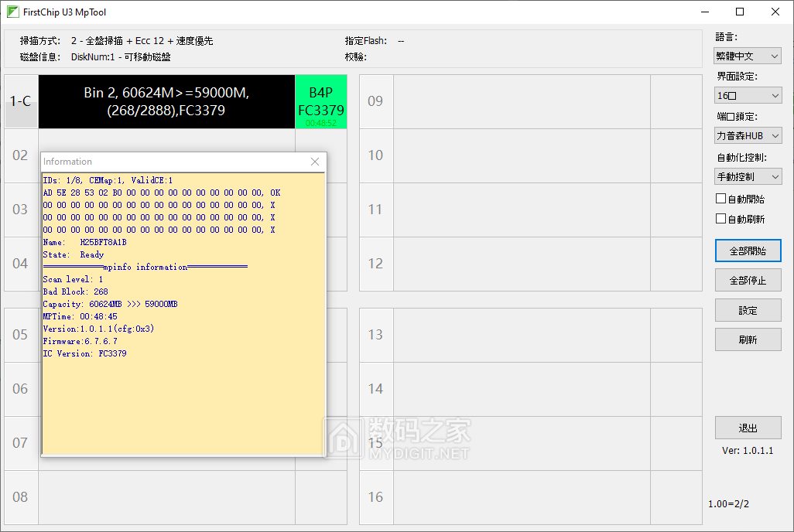Click the 'State: Ready' line
Image resolution: width=794 pixels, height=532 pixels.
point(74,254)
